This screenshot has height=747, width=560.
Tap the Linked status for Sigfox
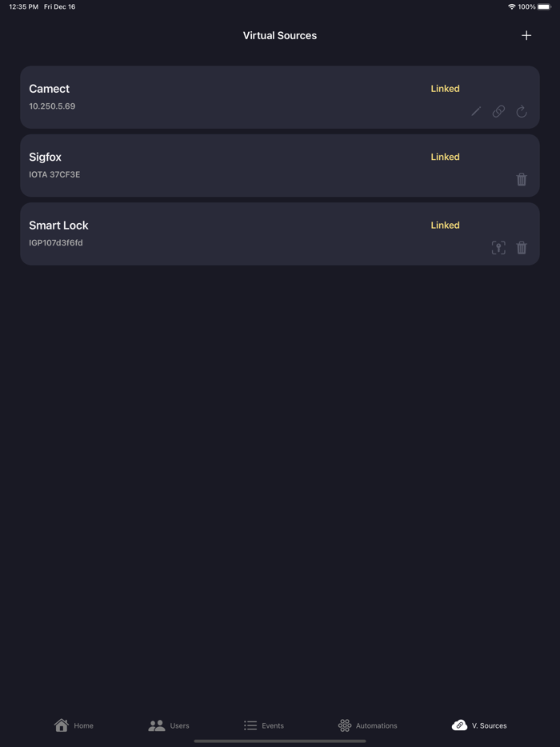[x=445, y=157]
